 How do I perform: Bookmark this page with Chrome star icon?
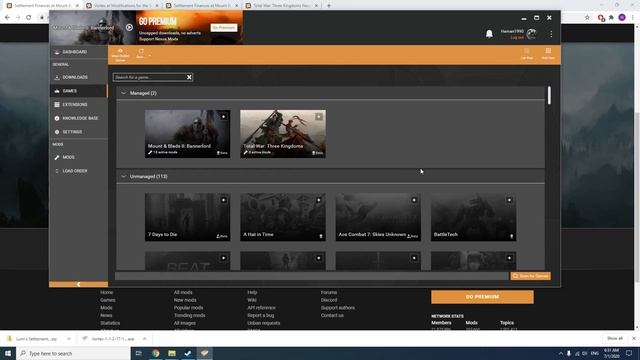[587, 18]
